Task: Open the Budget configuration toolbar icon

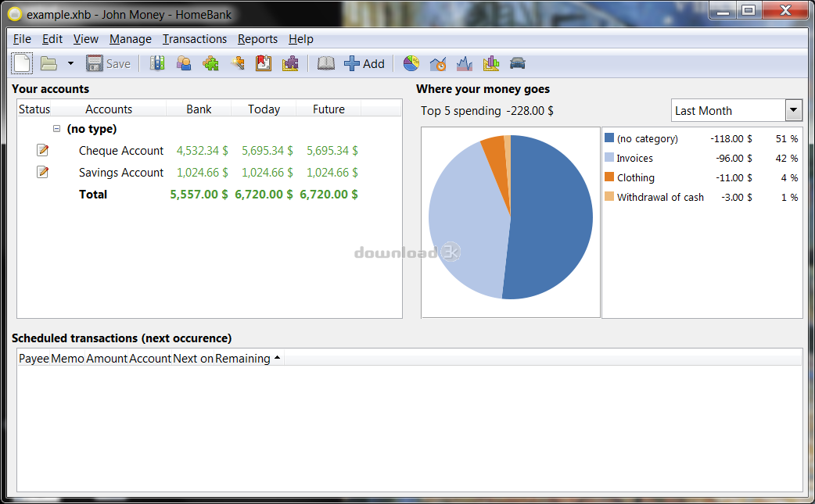Action: click(x=290, y=63)
